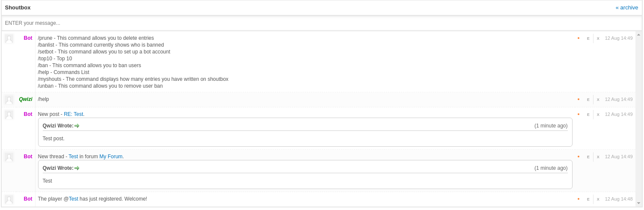Open the Test user profile mention link

tap(73, 199)
